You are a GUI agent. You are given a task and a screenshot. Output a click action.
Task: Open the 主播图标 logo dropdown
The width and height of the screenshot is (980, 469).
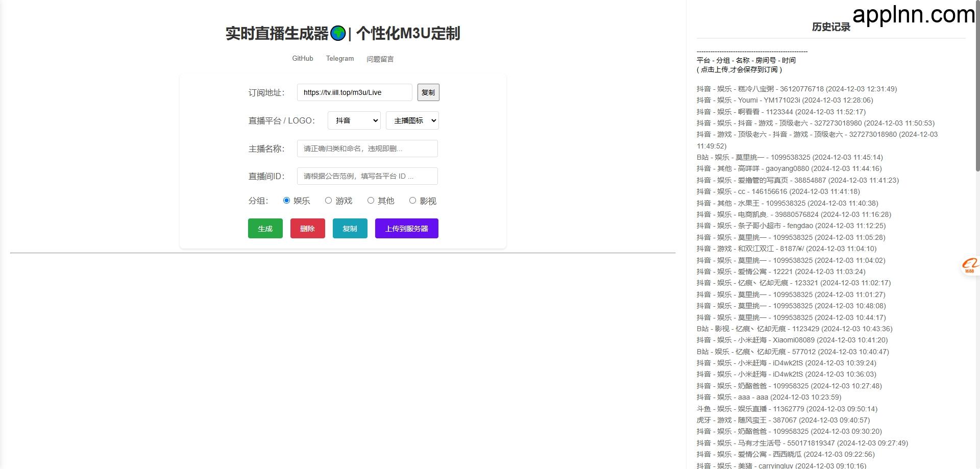pyautogui.click(x=412, y=120)
